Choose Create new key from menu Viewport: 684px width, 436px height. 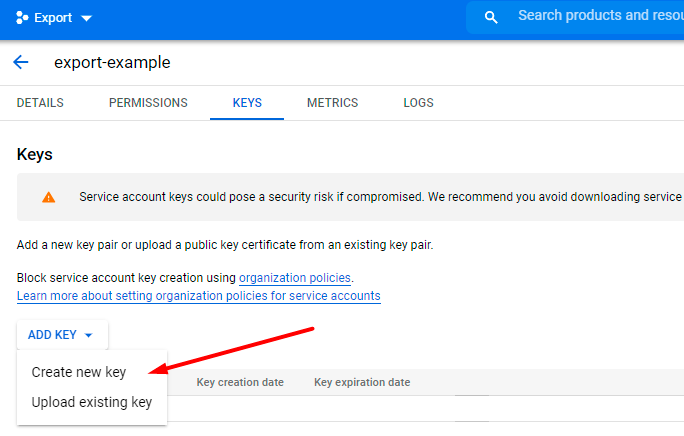coord(79,372)
